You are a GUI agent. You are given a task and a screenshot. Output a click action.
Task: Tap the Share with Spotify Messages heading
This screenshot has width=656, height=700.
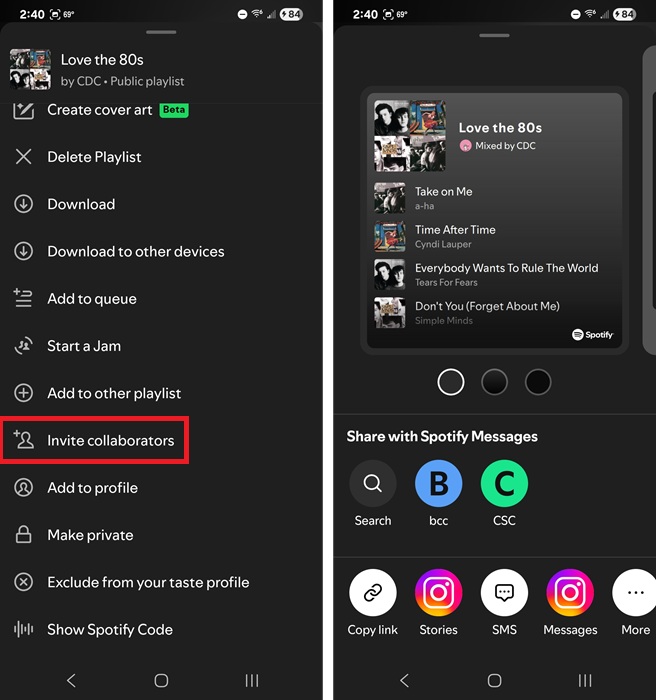(442, 436)
